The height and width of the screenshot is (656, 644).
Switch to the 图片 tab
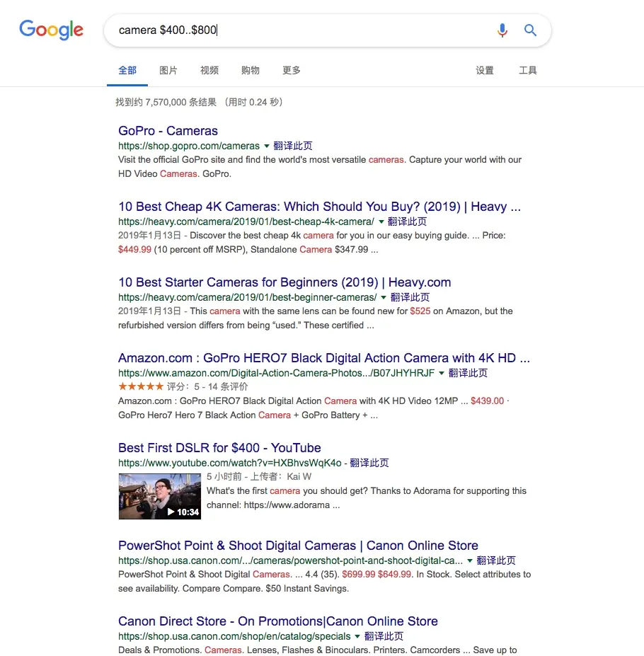point(168,70)
